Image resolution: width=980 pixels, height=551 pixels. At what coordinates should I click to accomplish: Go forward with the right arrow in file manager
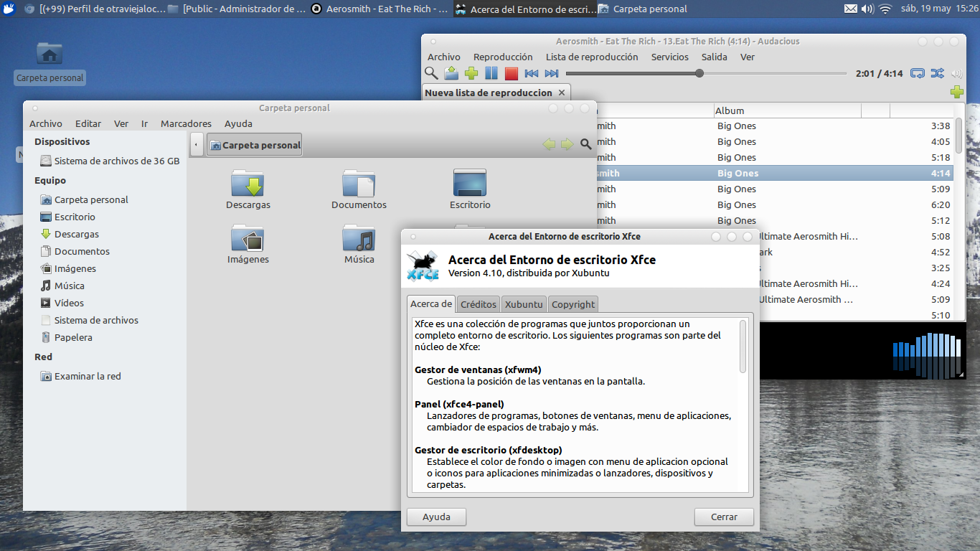[x=567, y=144]
